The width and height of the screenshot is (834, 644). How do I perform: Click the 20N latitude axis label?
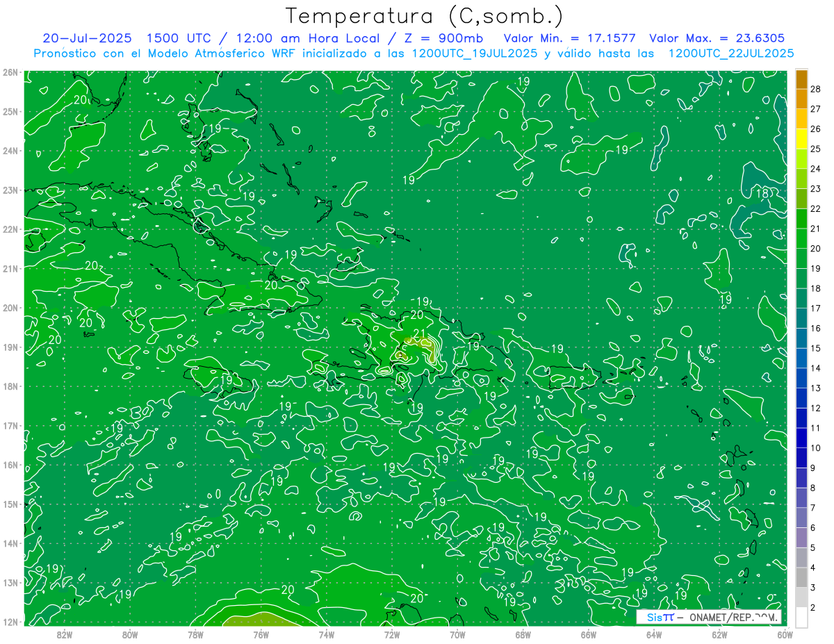(x=10, y=308)
